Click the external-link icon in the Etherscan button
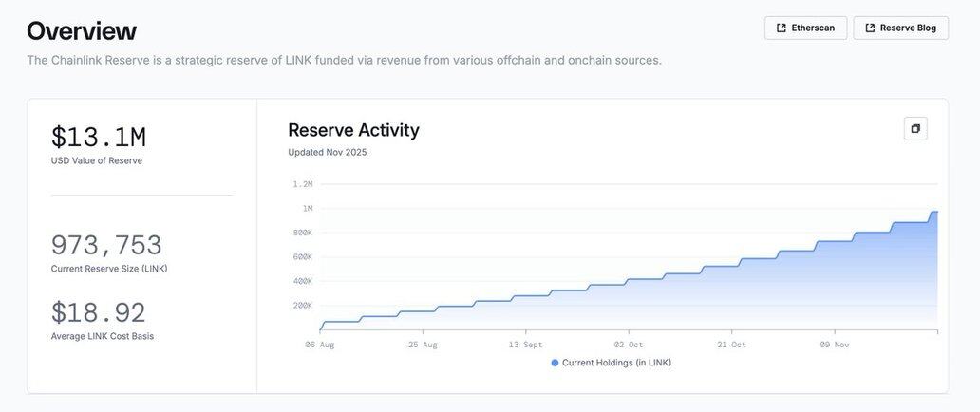This screenshot has height=412, width=980. [781, 28]
